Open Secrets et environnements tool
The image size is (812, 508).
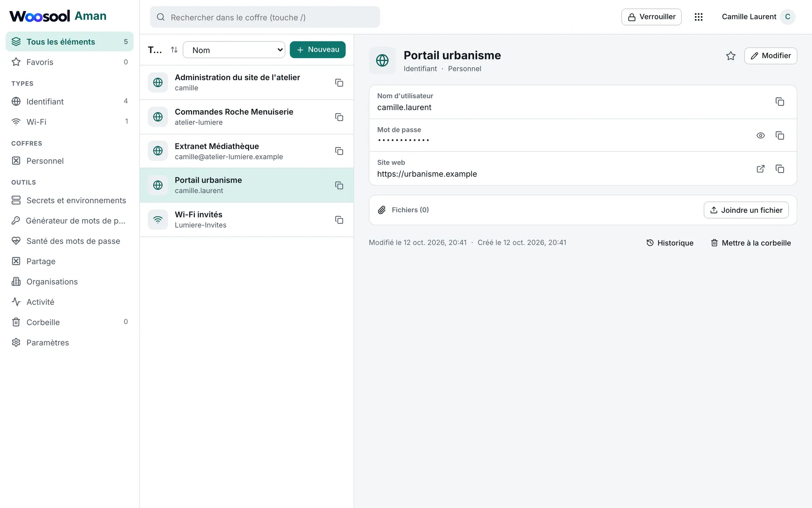(x=69, y=200)
